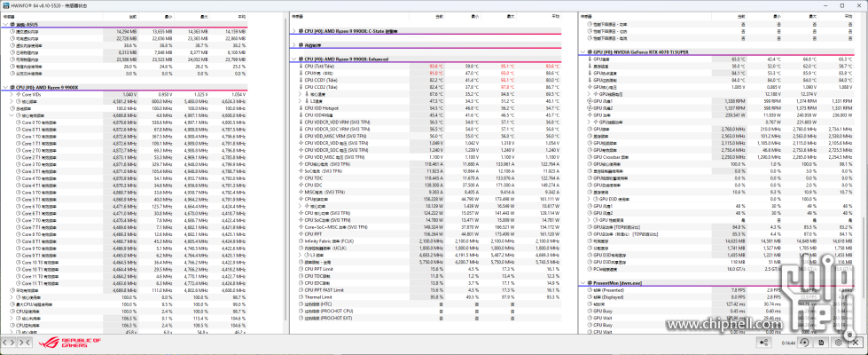
Task: Open sensor settings gear icon
Action: 838,343
